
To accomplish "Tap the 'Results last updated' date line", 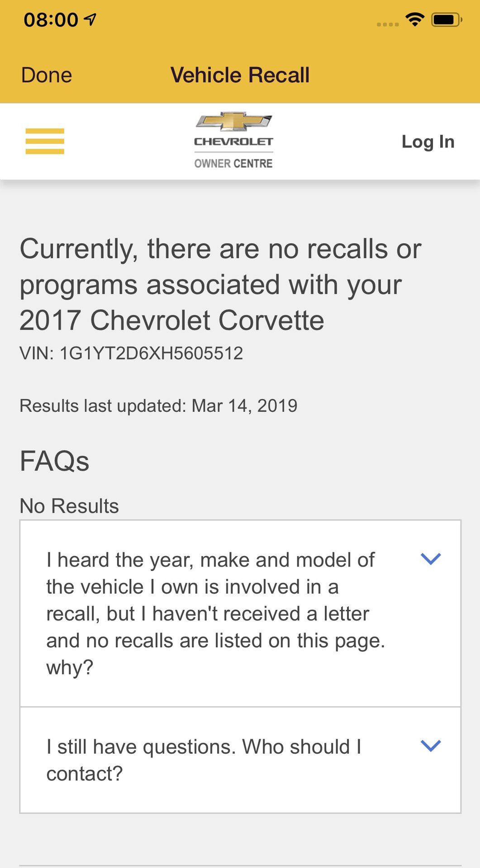I will 158,406.
